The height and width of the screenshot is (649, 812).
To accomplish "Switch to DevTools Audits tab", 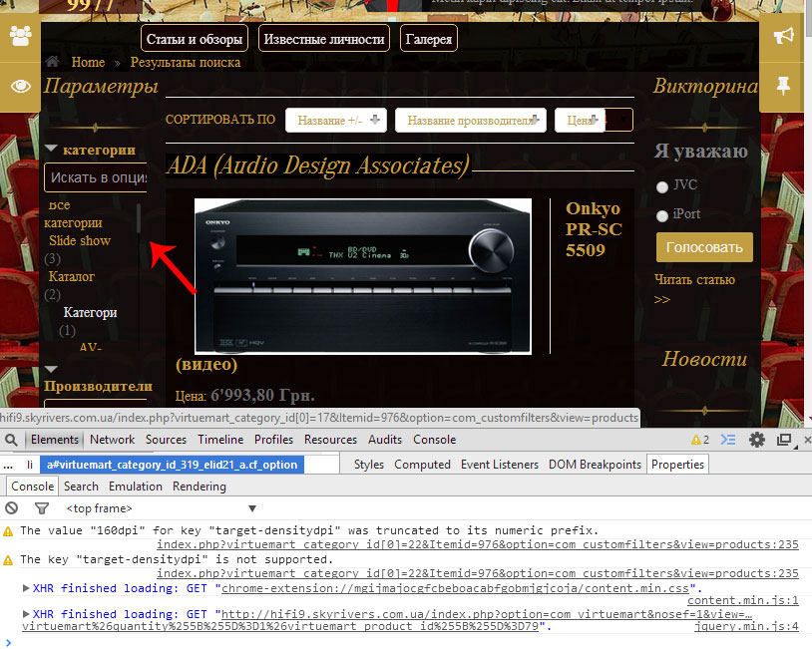I will tap(385, 440).
